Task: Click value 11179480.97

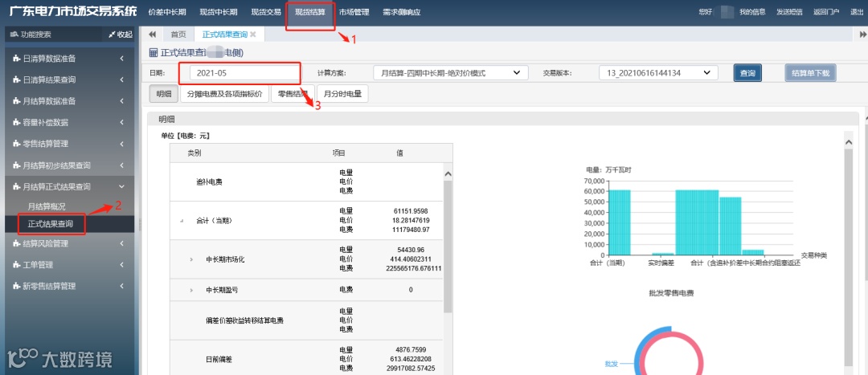Action: click(411, 230)
